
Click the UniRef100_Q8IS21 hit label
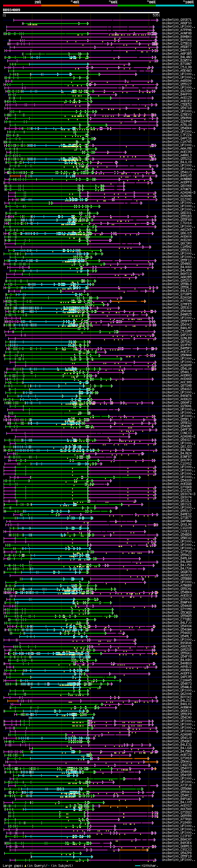(x=177, y=504)
